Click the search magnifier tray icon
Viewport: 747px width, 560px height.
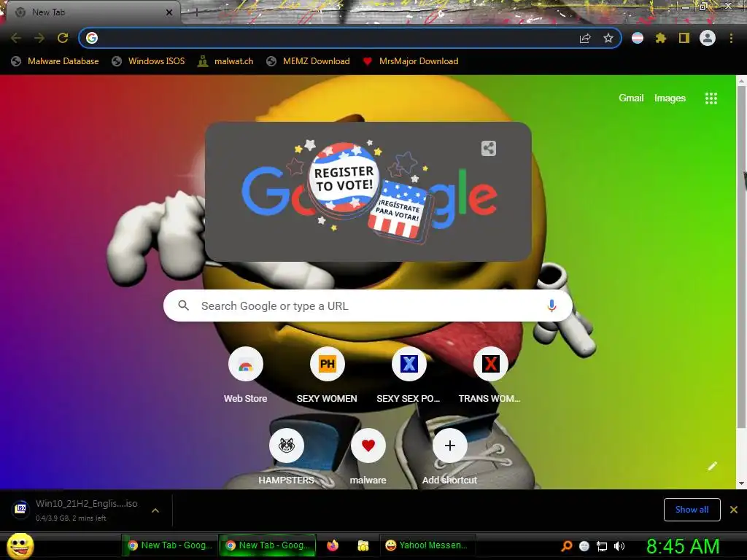[x=566, y=546]
